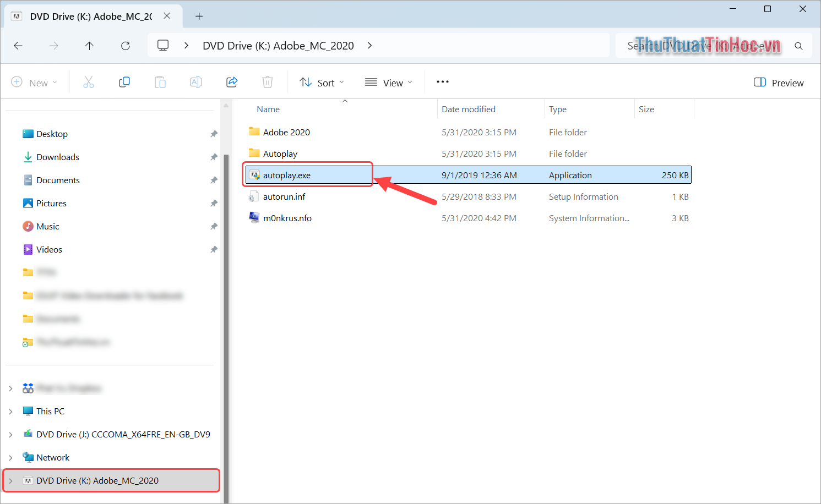
Task: Sort by the Size column header
Action: 646,109
